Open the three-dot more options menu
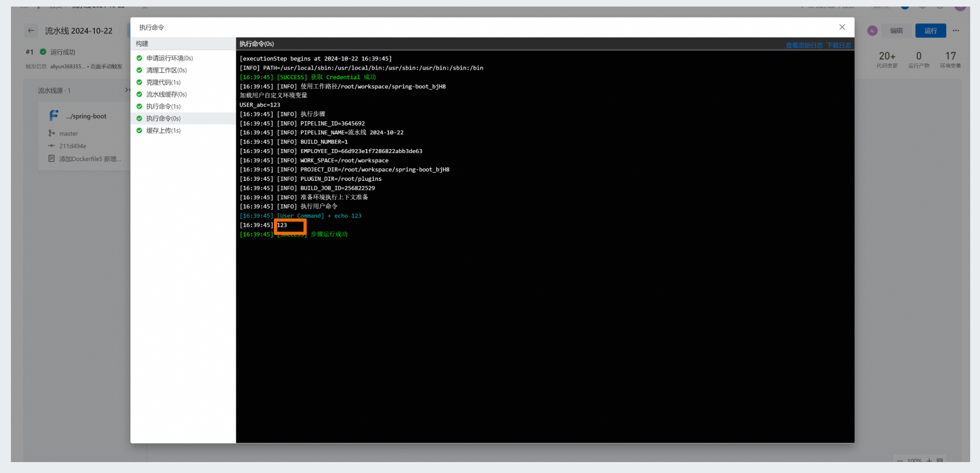 coord(956,31)
